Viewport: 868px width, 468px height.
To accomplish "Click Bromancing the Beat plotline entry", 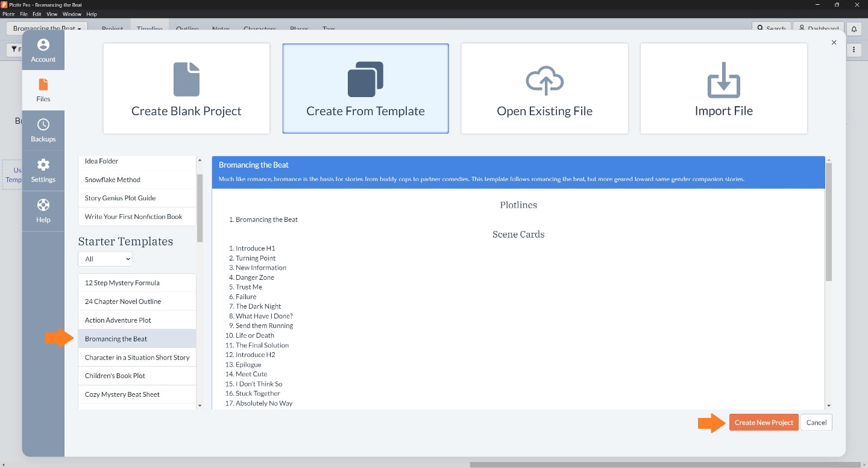I will click(x=266, y=220).
